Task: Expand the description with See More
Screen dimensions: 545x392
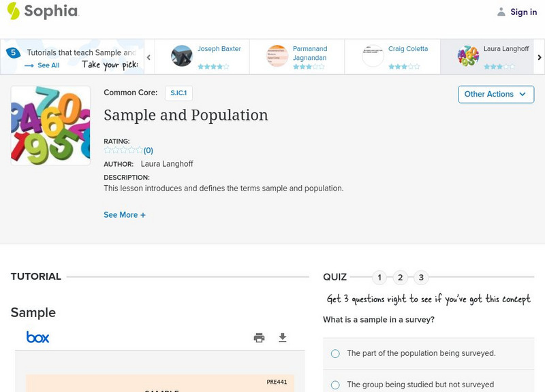Action: pos(125,214)
